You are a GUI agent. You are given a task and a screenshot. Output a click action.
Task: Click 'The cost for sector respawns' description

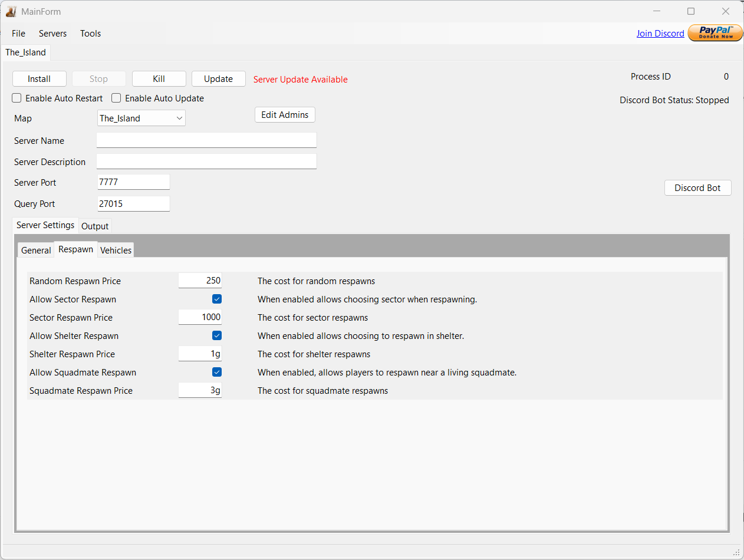313,318
